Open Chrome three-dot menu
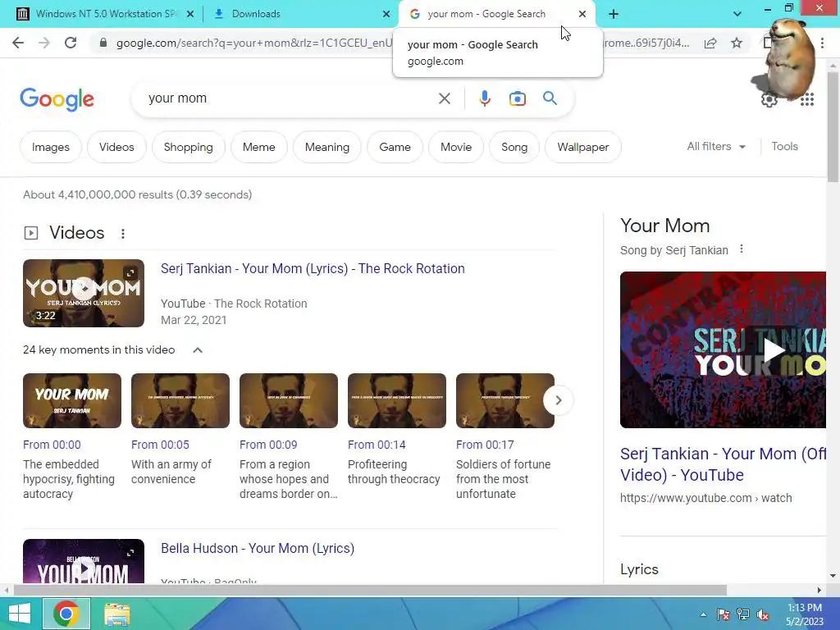840x630 pixels. pos(822,43)
